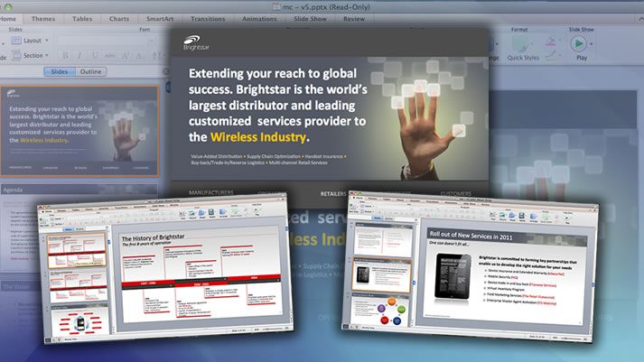Collapse the ribbon with the chevron

point(640,18)
